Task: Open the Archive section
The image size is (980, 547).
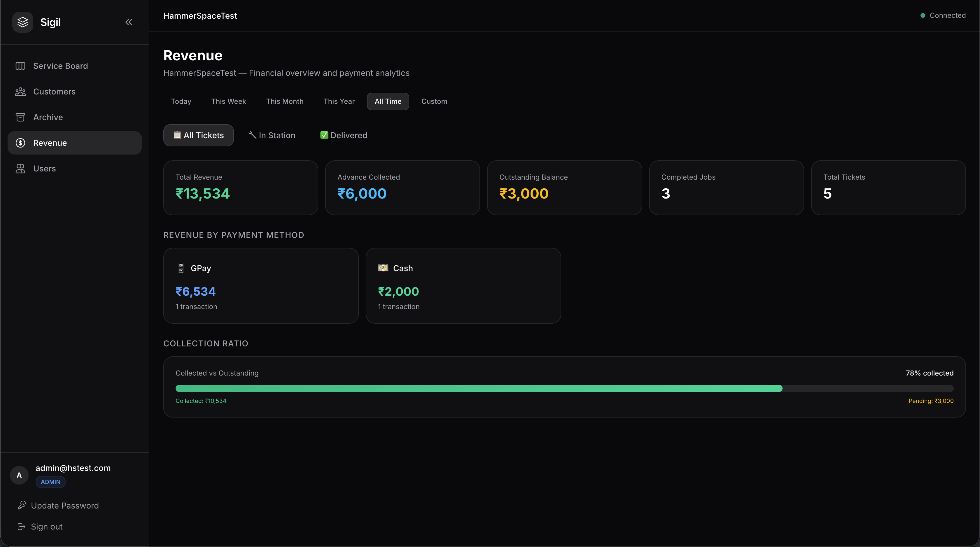Action: tap(75, 117)
